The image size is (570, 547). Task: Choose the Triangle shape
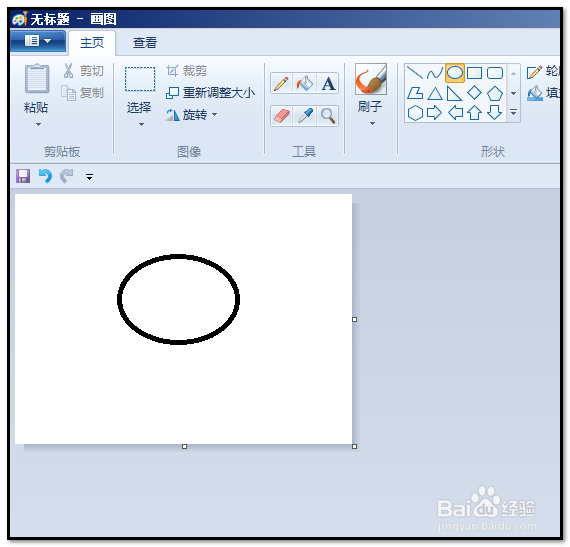click(x=434, y=93)
